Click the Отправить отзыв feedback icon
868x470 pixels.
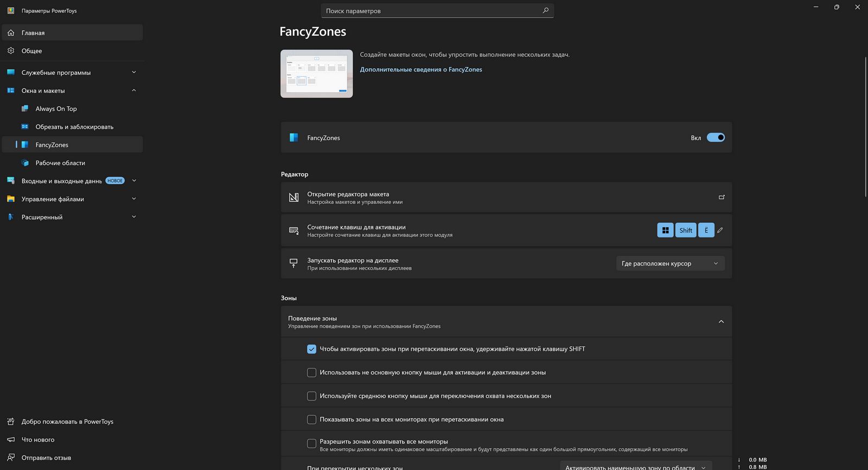11,458
